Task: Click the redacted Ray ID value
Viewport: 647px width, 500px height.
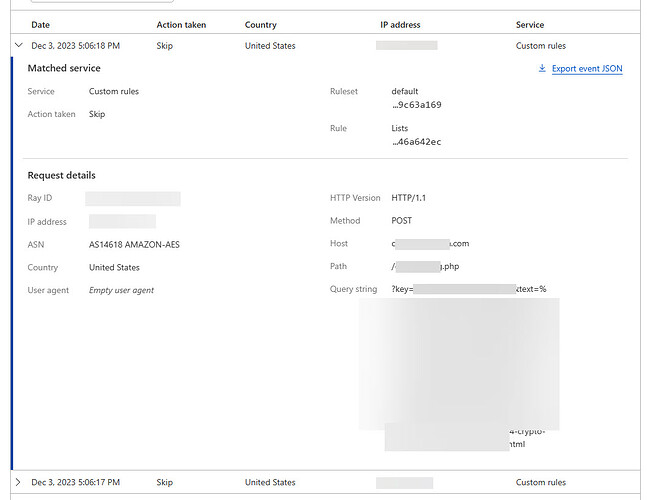Action: click(133, 198)
